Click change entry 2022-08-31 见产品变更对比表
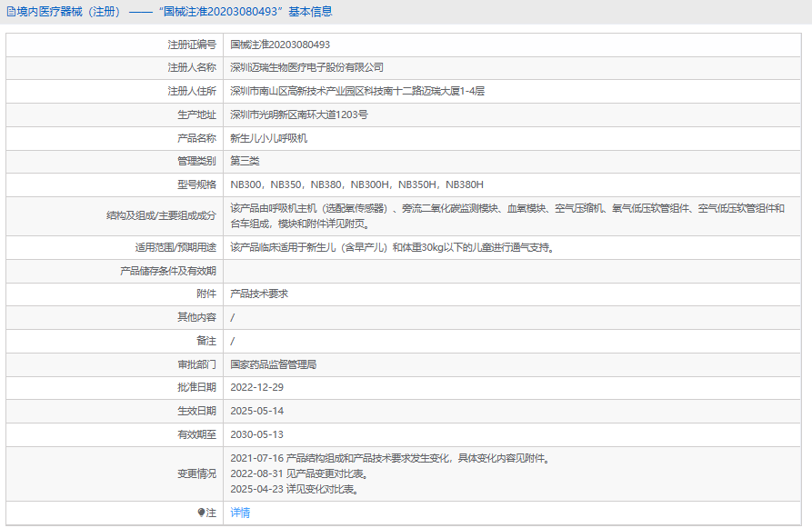The height and width of the screenshot is (528, 812). [300, 473]
